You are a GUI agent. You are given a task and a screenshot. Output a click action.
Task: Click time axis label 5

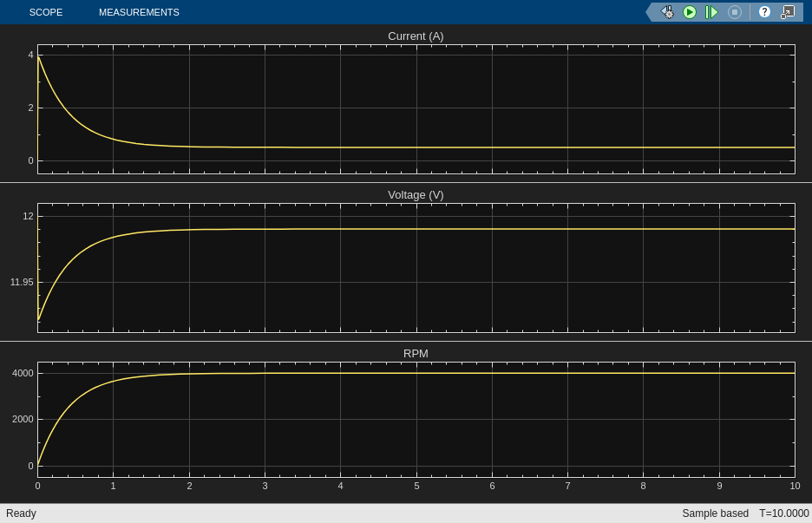pos(416,487)
